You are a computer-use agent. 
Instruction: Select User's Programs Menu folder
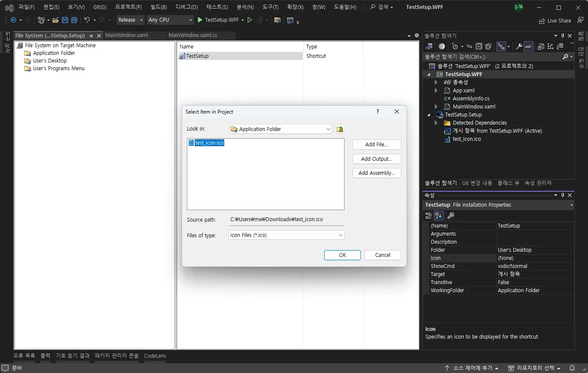click(59, 68)
